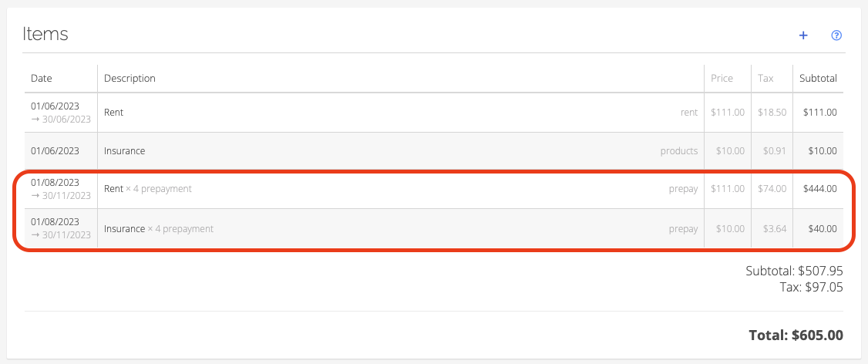The height and width of the screenshot is (364, 868).
Task: Open the help question mark icon
Action: pyautogui.click(x=836, y=35)
